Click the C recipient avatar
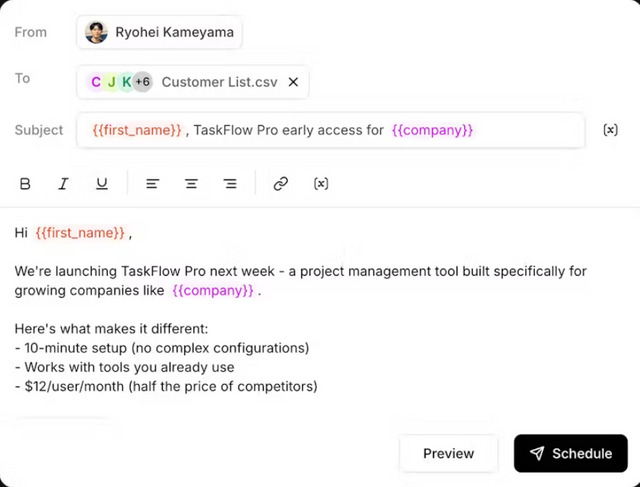The height and width of the screenshot is (487, 640). 96,82
